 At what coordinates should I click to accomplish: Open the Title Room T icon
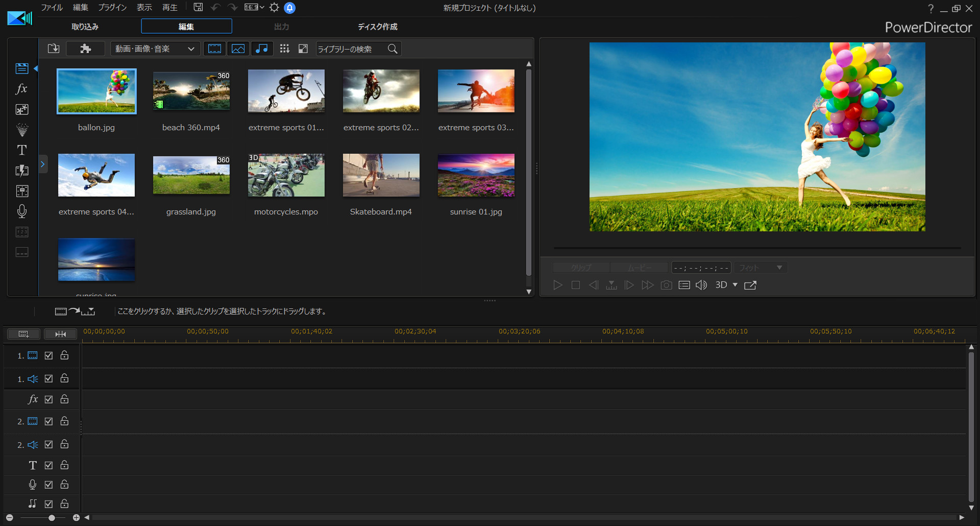click(21, 150)
